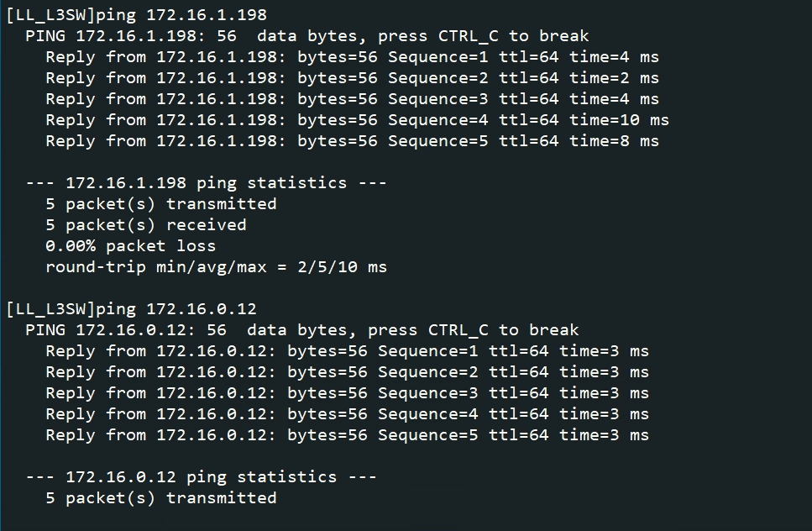The width and height of the screenshot is (812, 531).
Task: Click the 172.16.1.198 reply with Sequence=3
Action: coord(352,99)
